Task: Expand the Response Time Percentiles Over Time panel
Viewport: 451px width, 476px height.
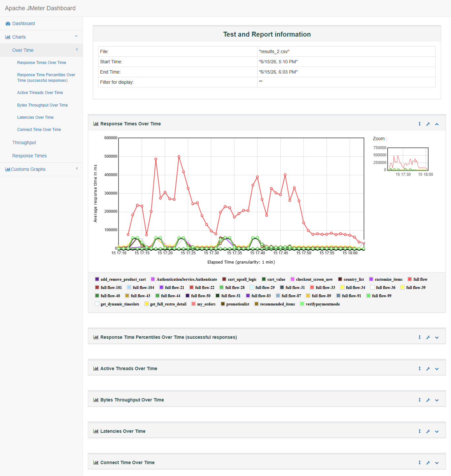Action: pos(437,337)
